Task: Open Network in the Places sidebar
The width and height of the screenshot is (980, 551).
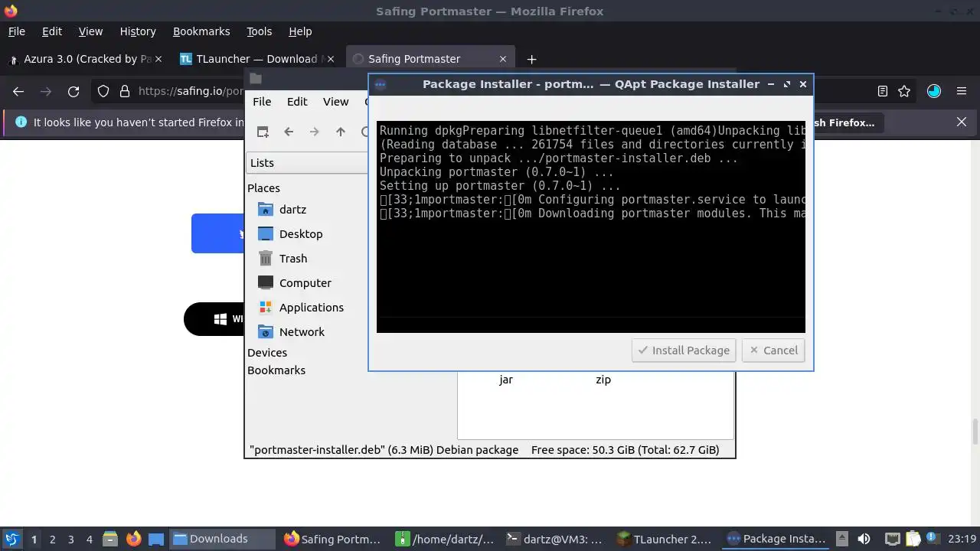Action: click(x=302, y=331)
